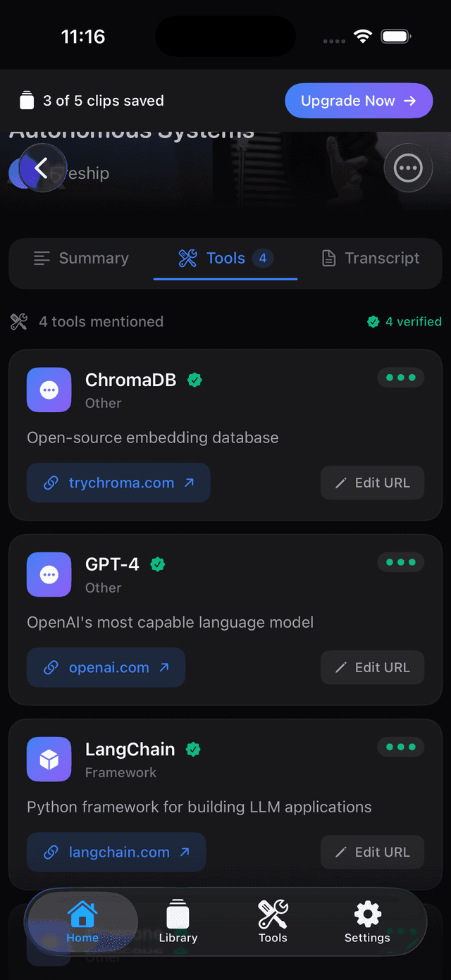The width and height of the screenshot is (451, 980).
Task: Open Settings gear in bottom navigation
Action: (366, 914)
